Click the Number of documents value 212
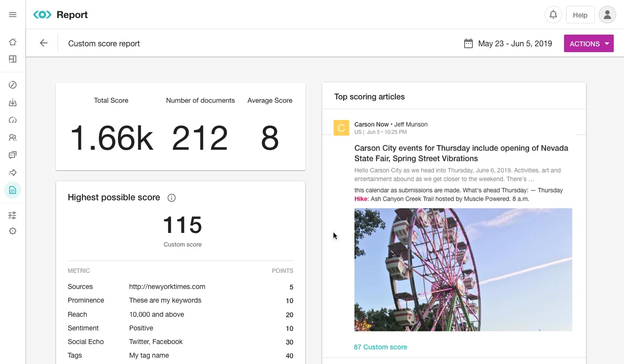The height and width of the screenshot is (364, 624). coord(200,138)
